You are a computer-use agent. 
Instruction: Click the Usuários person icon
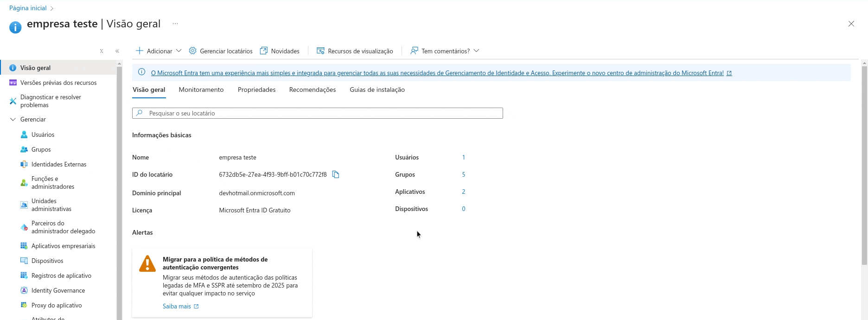pyautogui.click(x=24, y=134)
